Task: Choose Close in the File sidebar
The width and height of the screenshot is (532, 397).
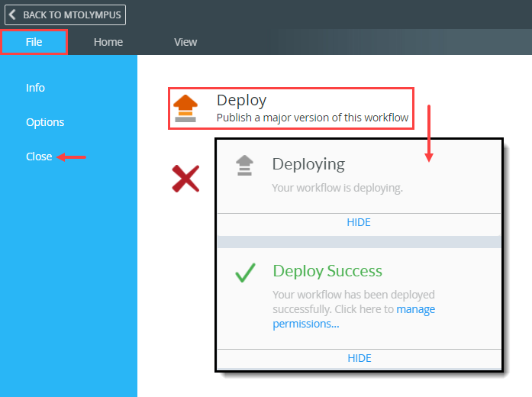Action: click(39, 157)
